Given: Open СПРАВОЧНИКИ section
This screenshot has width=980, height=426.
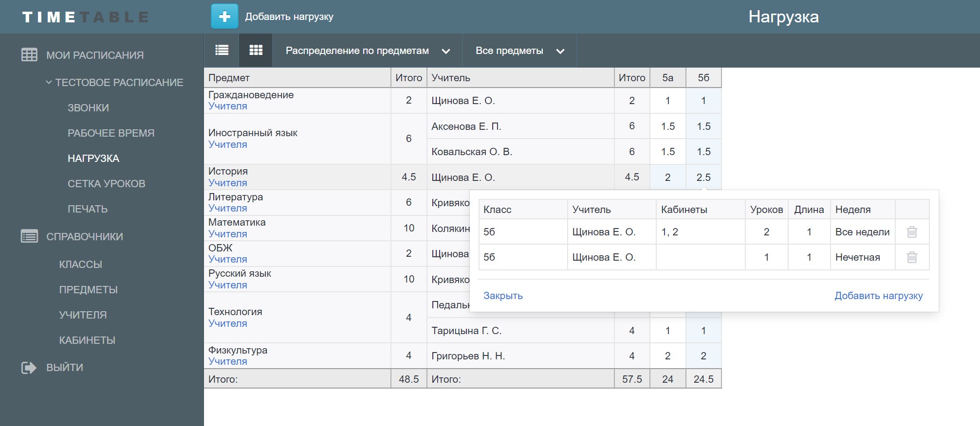Looking at the screenshot, I should click(85, 236).
